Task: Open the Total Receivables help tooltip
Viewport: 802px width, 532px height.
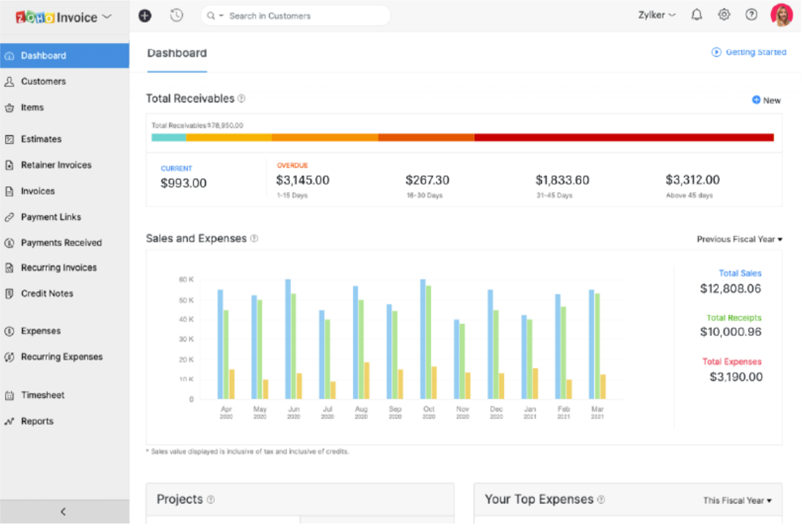Action: [241, 98]
